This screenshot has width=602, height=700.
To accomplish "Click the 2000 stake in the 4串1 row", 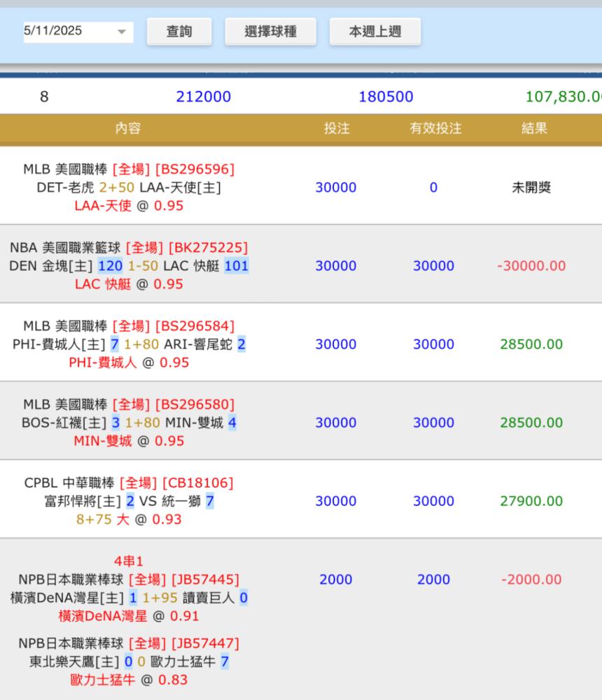I will [336, 580].
